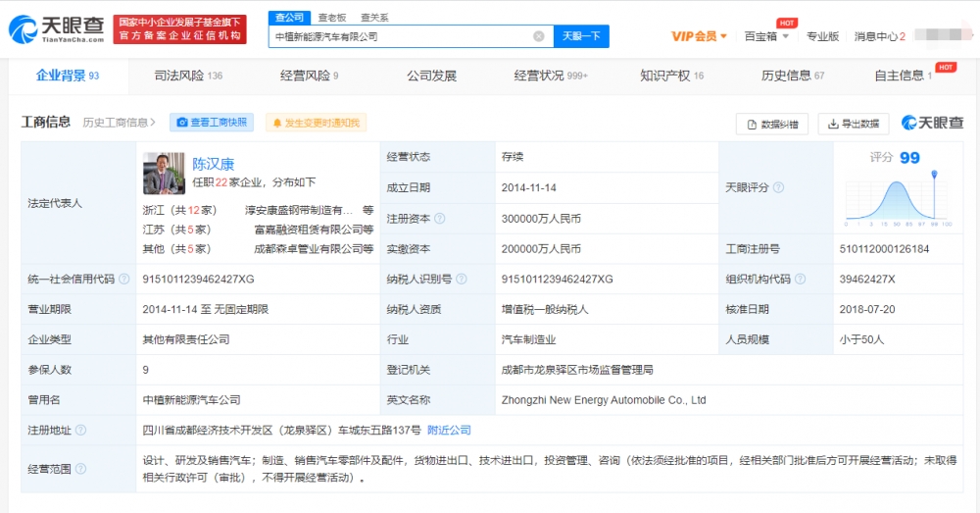The width and height of the screenshot is (980, 513).
Task: Click 发生变更时通知我 notification button
Action: coord(317,123)
